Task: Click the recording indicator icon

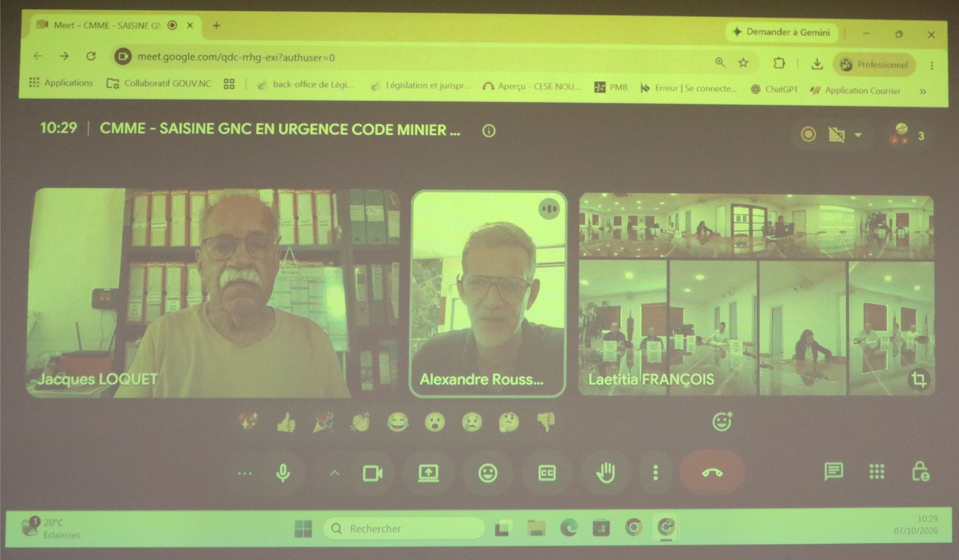Action: pyautogui.click(x=808, y=135)
